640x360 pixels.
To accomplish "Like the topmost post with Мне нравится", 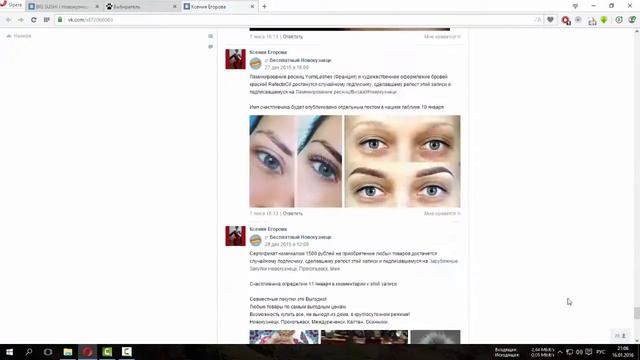I will tap(442, 37).
